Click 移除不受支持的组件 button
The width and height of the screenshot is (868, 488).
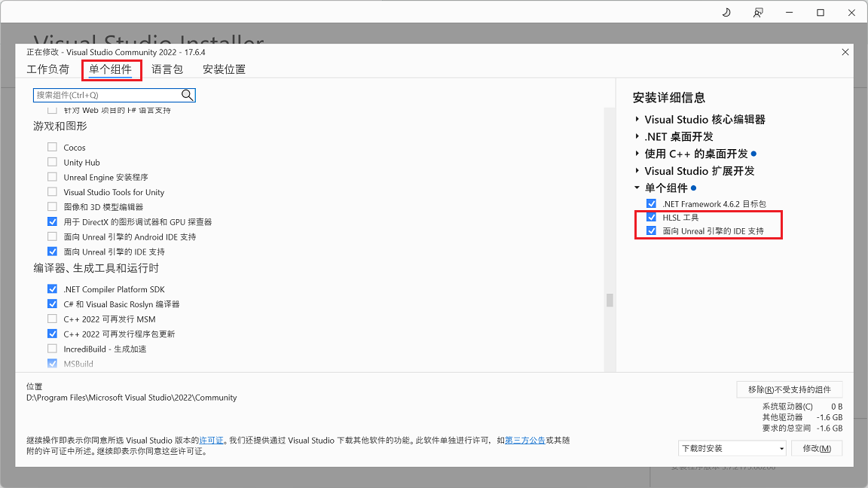[x=790, y=389]
